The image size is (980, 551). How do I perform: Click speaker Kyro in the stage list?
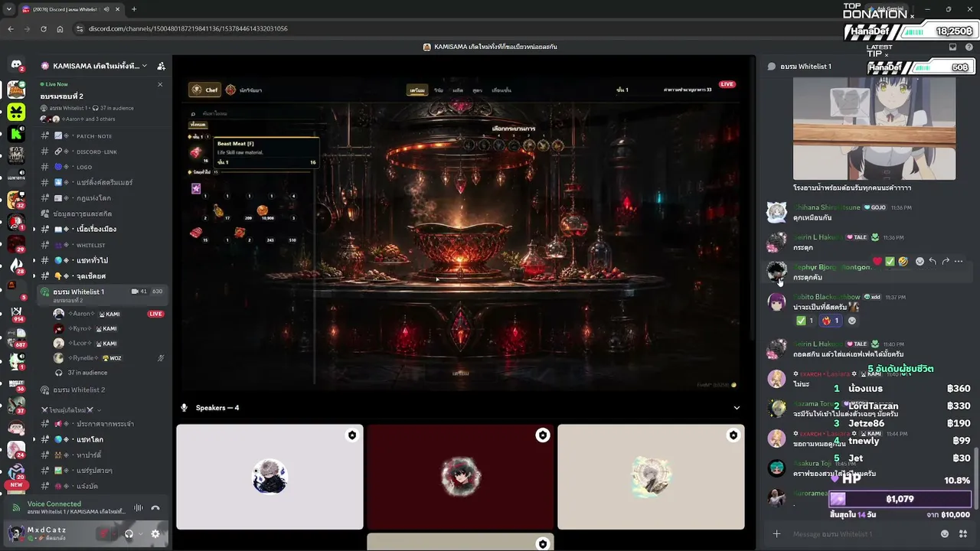109,328
